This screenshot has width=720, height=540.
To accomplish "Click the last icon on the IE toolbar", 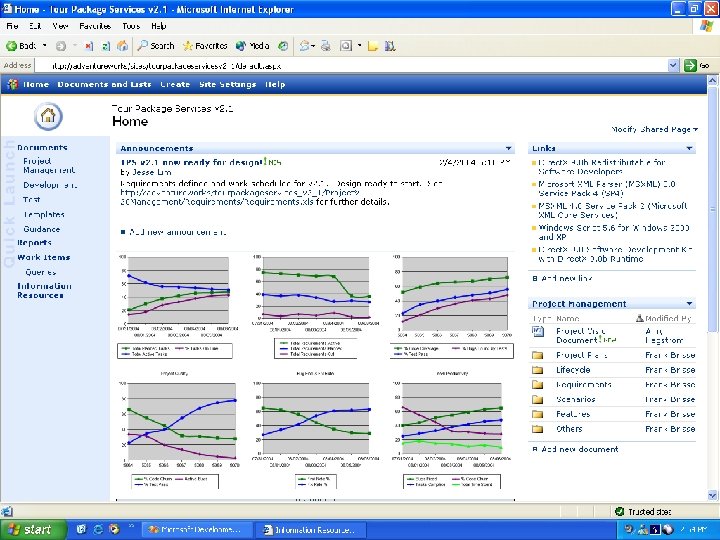I will coord(390,46).
